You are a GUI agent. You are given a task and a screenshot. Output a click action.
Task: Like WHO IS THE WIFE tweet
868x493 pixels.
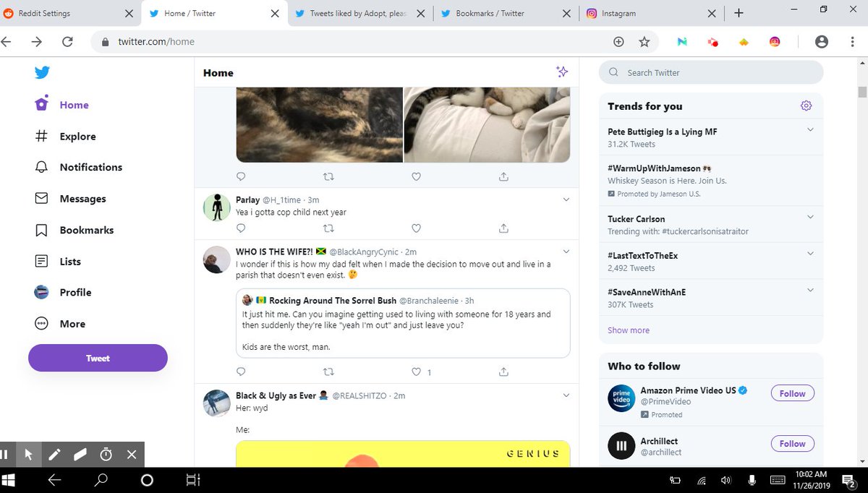point(416,372)
